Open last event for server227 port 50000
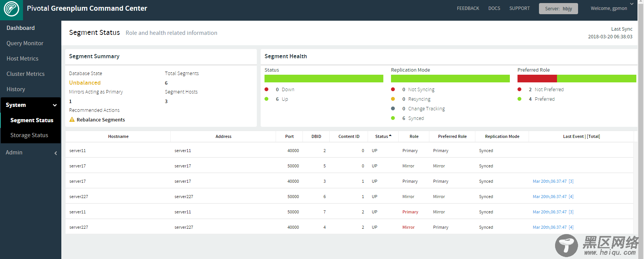The width and height of the screenshot is (644, 259). [553, 197]
